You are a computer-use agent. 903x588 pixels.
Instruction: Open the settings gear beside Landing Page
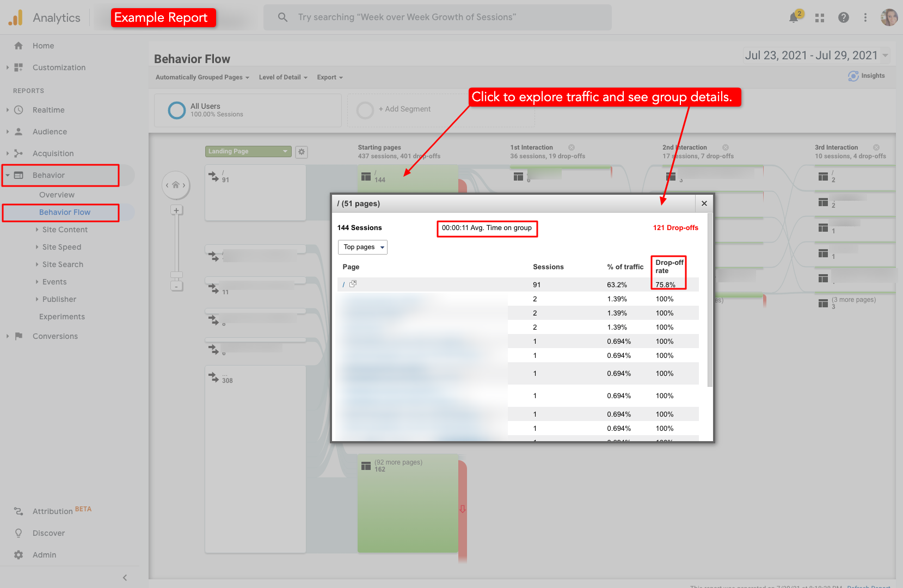(301, 152)
